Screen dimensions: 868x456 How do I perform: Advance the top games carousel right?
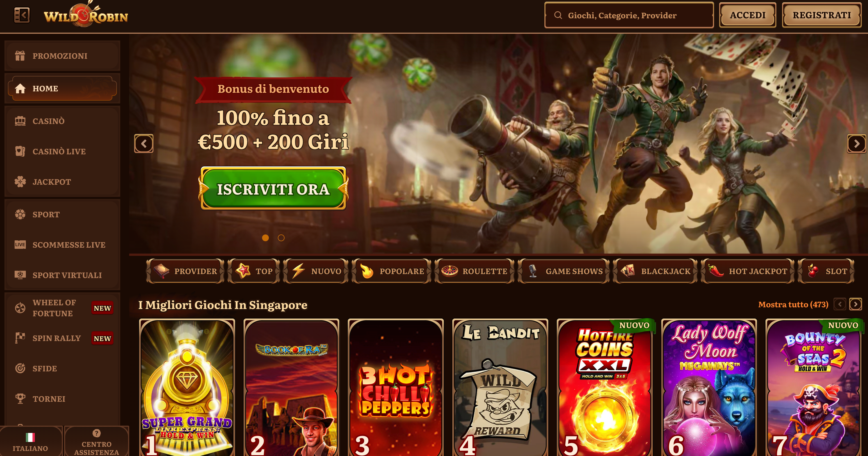(855, 304)
